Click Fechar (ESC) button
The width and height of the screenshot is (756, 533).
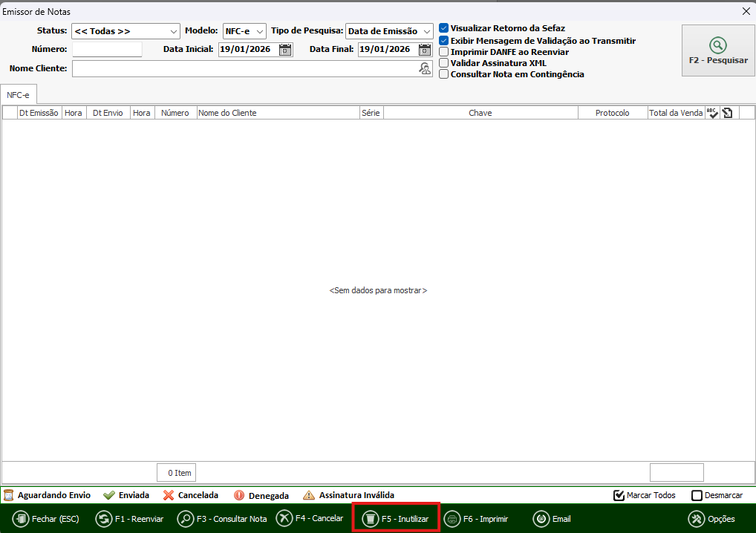point(46,519)
